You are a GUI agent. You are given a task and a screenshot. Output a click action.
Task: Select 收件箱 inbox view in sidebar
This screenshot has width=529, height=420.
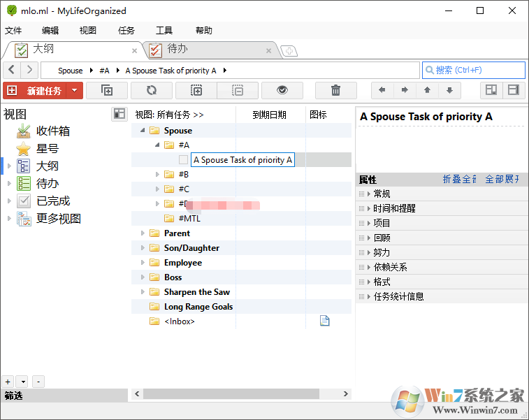click(52, 131)
